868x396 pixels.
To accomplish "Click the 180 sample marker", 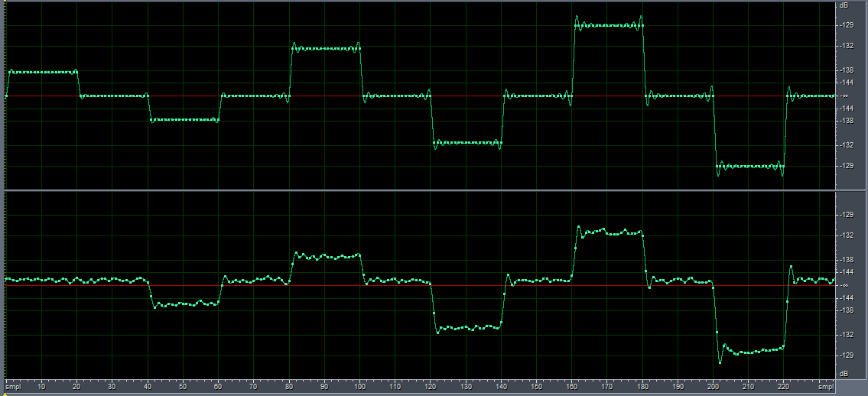I will point(643,387).
